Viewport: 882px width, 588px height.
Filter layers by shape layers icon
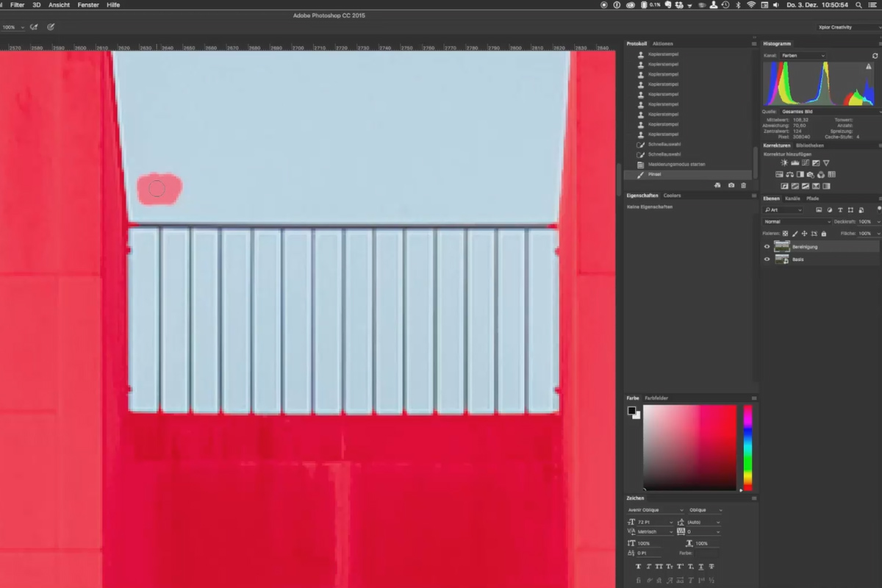pyautogui.click(x=850, y=210)
